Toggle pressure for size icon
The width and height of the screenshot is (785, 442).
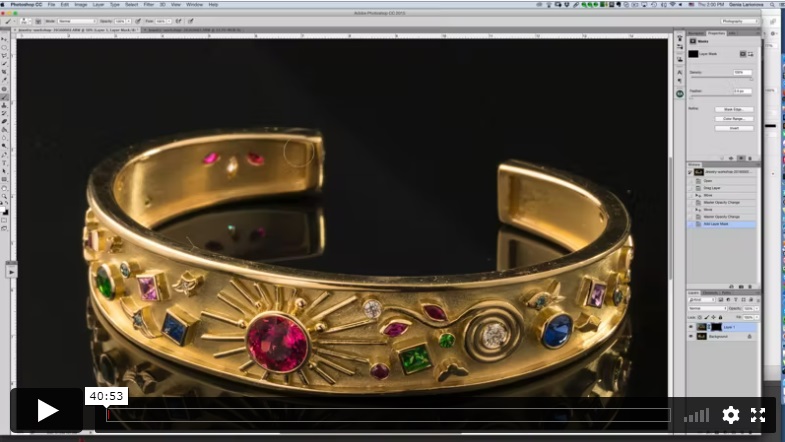point(191,21)
